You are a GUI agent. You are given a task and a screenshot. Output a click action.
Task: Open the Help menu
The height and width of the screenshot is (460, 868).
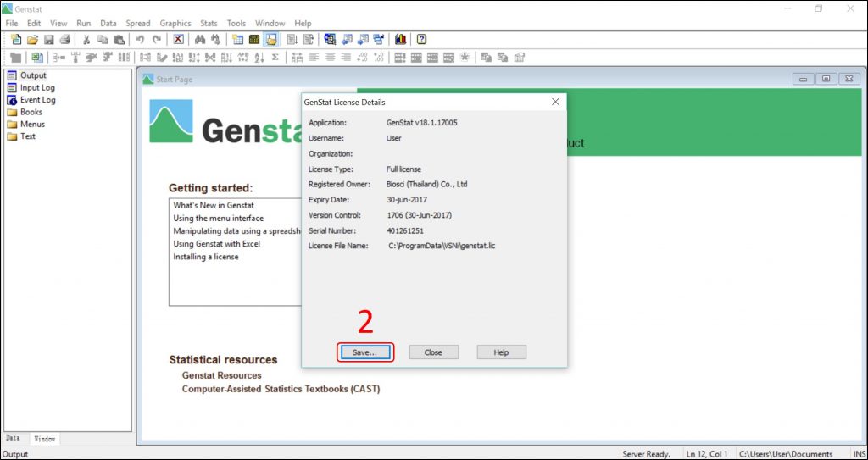[x=303, y=23]
